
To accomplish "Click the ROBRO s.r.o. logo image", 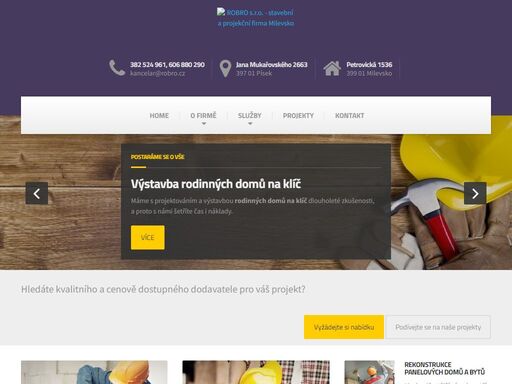I will point(256,18).
